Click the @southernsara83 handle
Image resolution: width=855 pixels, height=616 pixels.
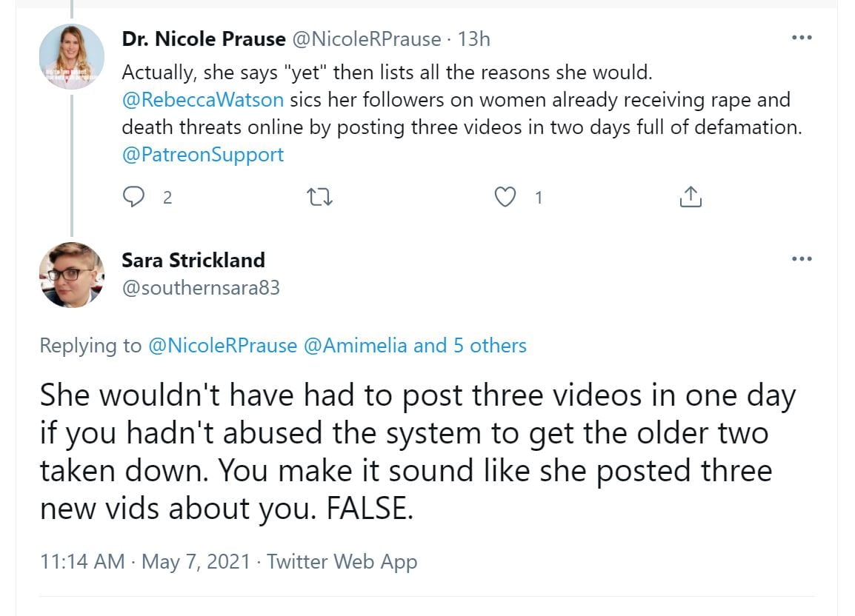pyautogui.click(x=200, y=288)
